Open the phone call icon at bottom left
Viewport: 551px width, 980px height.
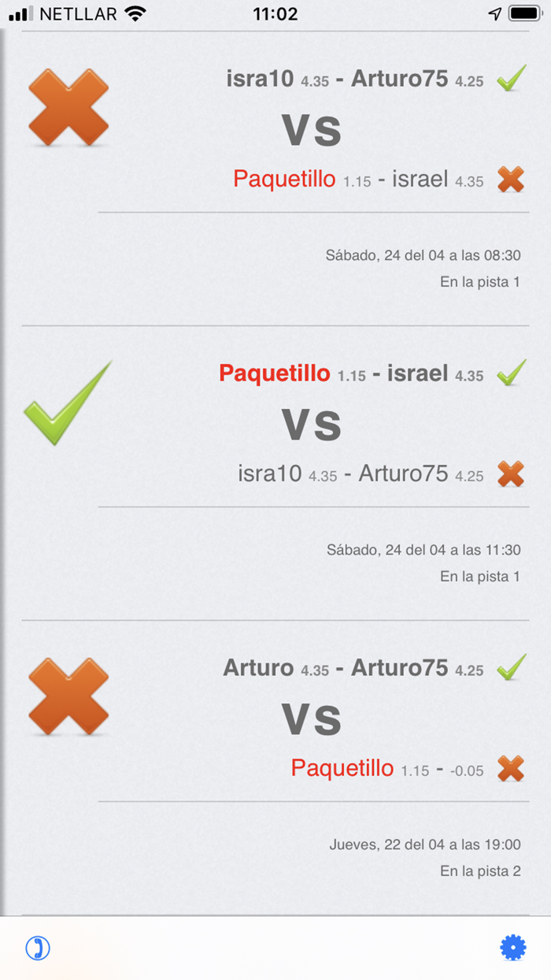36,948
